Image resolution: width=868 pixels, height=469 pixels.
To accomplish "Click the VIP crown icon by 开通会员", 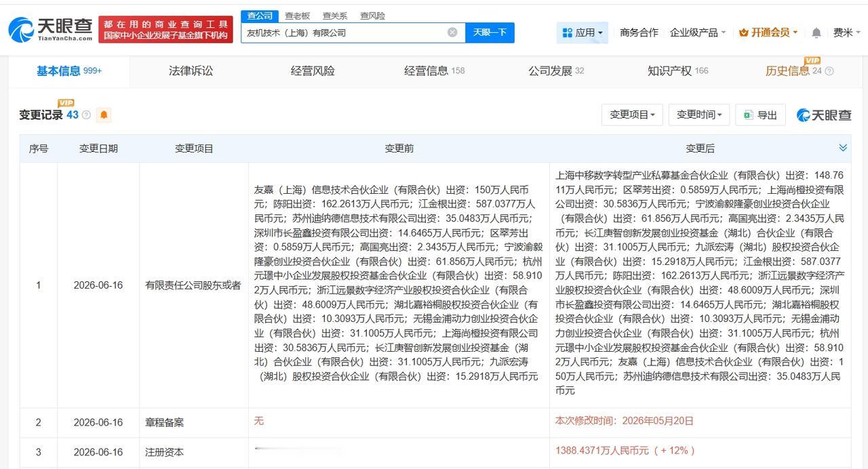I will [744, 33].
